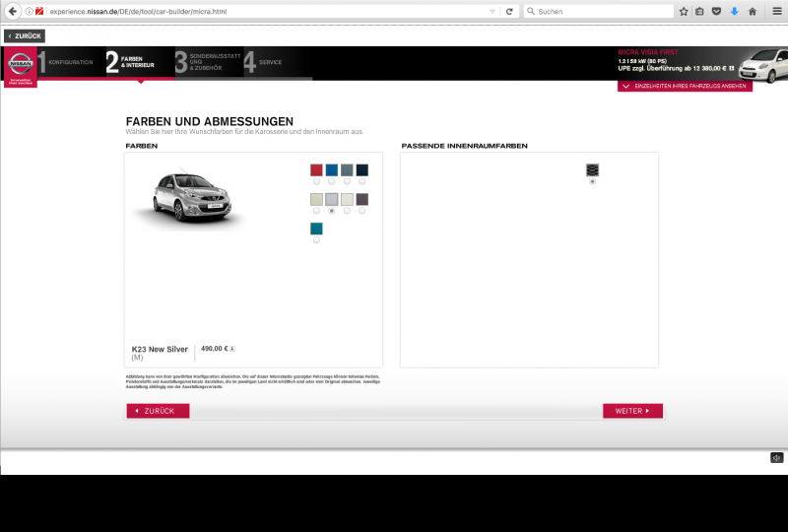788x532 pixels.
Task: Click the info icon after 12 380,00 € price
Action: click(x=731, y=68)
